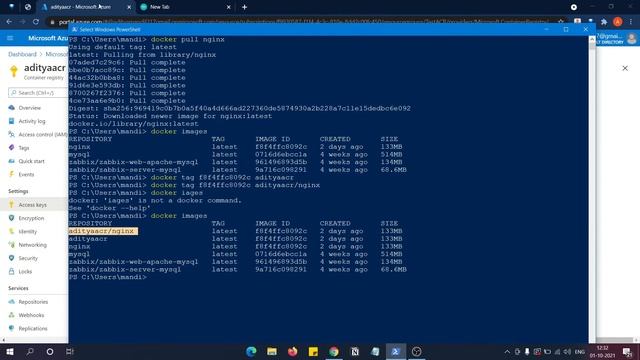The width and height of the screenshot is (640, 360).
Task: Click the ENG language indicator
Action: (x=580, y=351)
